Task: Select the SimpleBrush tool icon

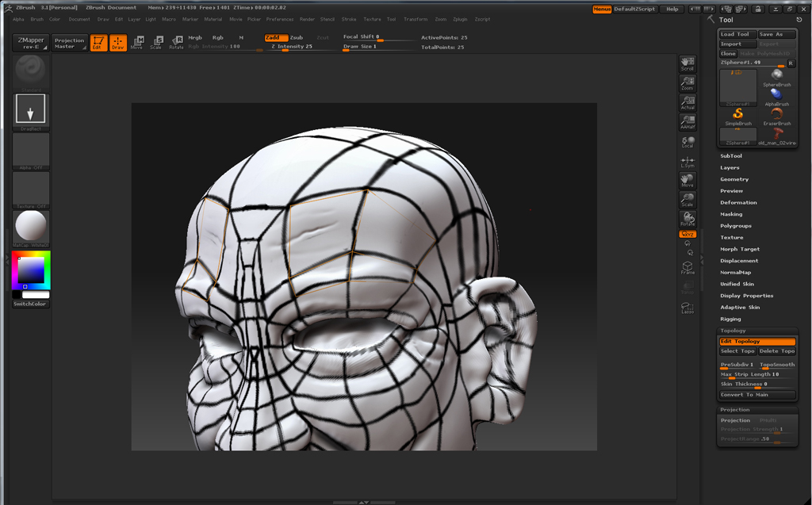Action: click(738, 117)
